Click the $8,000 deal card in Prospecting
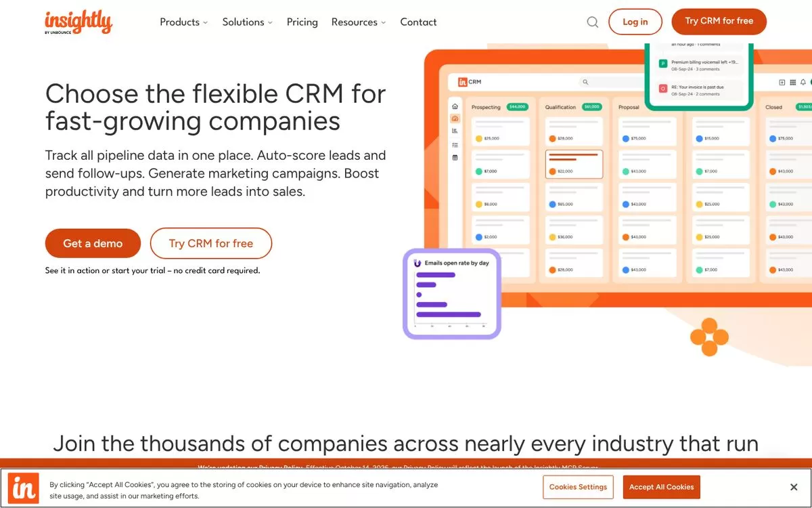Screen dimensions: 812x508 [501, 197]
